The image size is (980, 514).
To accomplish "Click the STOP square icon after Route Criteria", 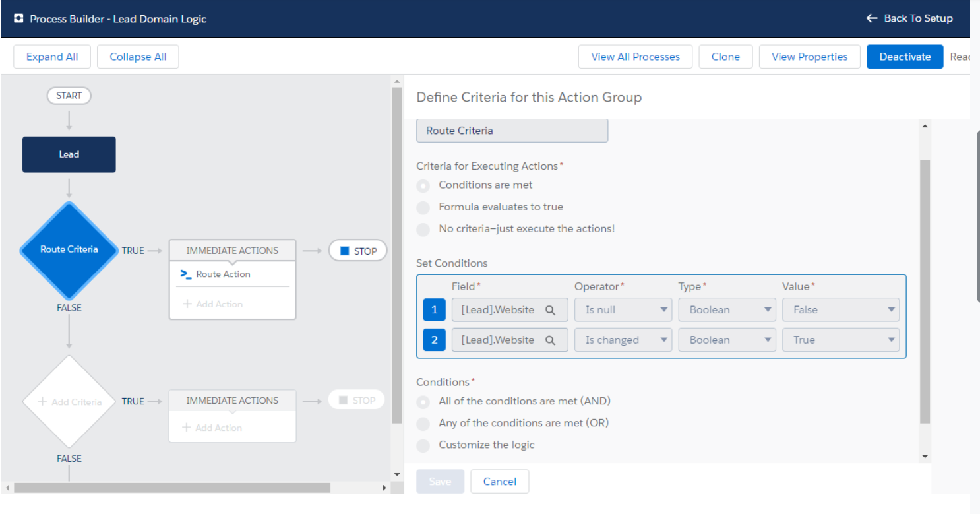I will coord(344,251).
